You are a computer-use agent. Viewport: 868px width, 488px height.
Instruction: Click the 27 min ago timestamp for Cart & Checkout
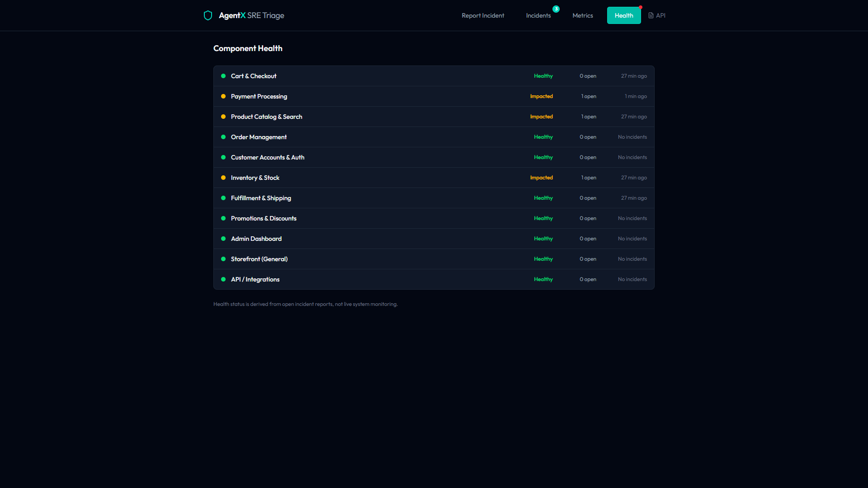(634, 76)
